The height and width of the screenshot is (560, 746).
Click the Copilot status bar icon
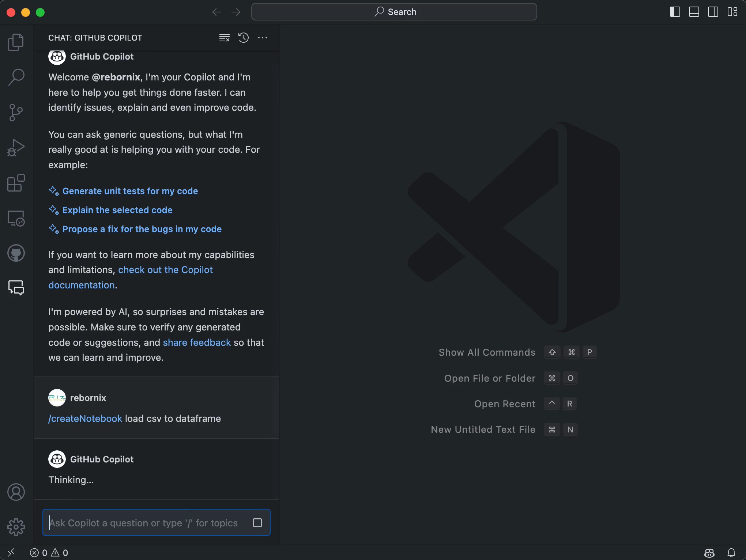pyautogui.click(x=709, y=553)
